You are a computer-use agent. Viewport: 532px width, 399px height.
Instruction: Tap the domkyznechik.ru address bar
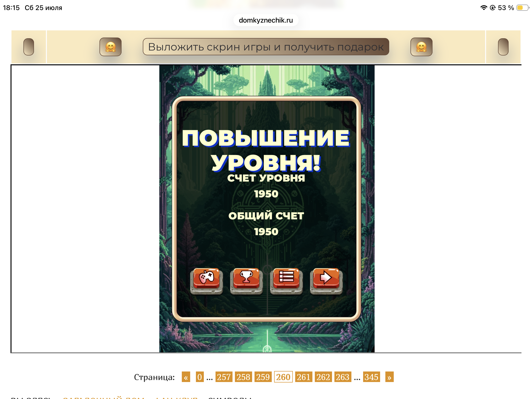click(x=266, y=20)
